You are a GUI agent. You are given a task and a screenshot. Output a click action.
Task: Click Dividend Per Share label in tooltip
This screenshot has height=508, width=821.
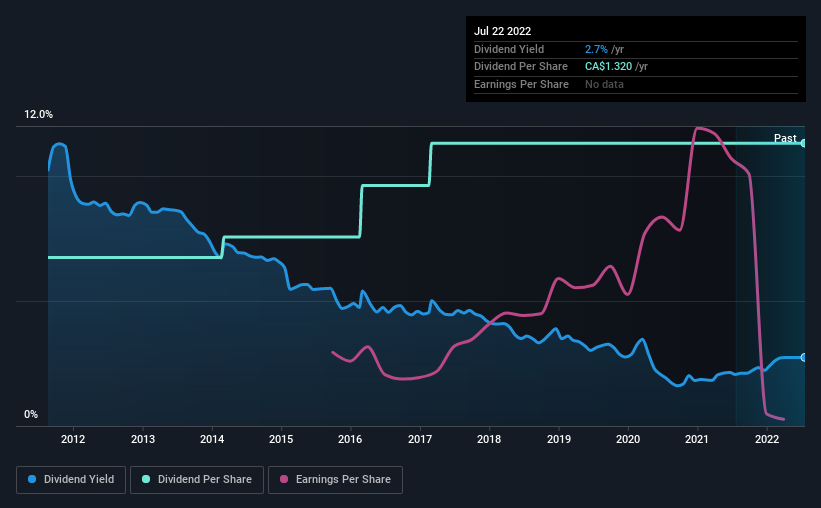tap(520, 67)
